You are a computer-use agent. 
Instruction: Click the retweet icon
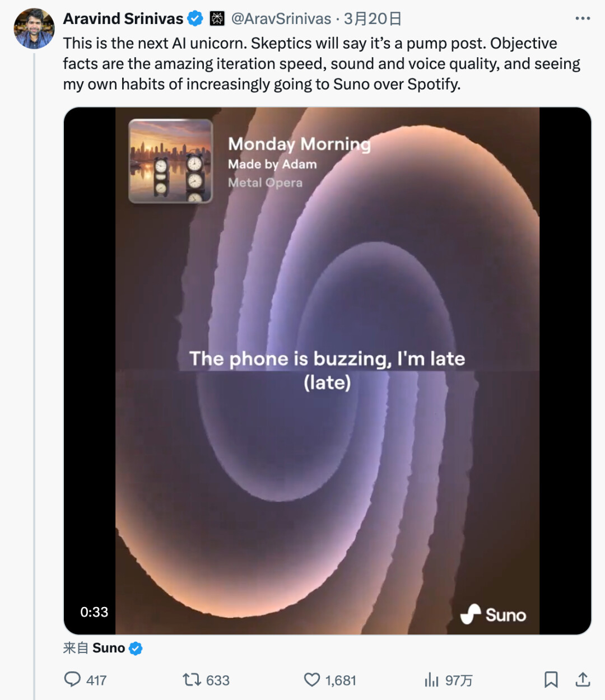point(192,680)
